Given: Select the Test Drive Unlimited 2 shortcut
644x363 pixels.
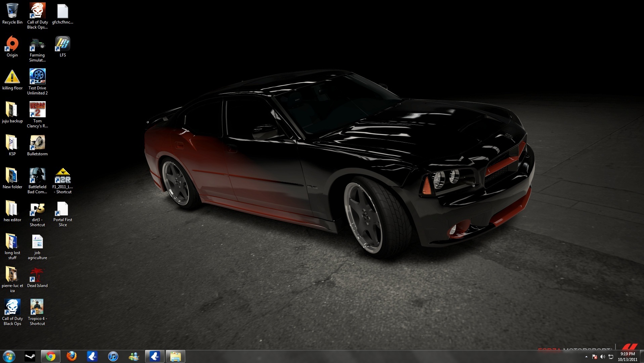Looking at the screenshot, I should click(37, 82).
